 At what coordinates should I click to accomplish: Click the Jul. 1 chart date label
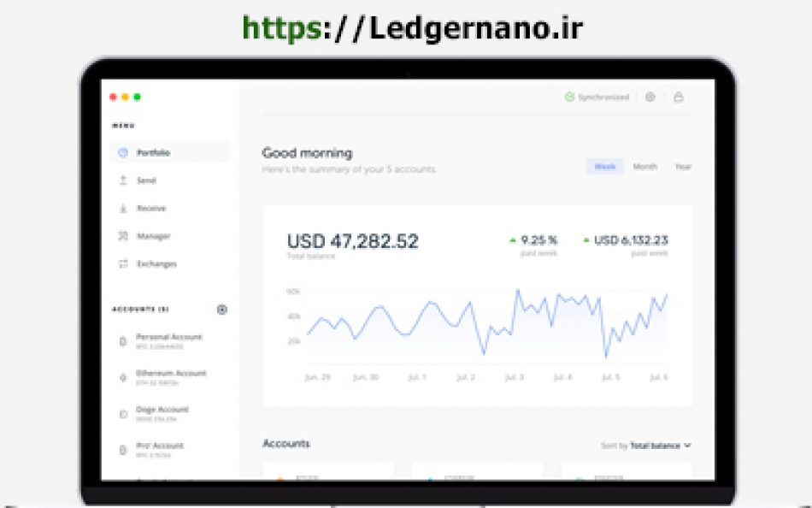point(417,377)
